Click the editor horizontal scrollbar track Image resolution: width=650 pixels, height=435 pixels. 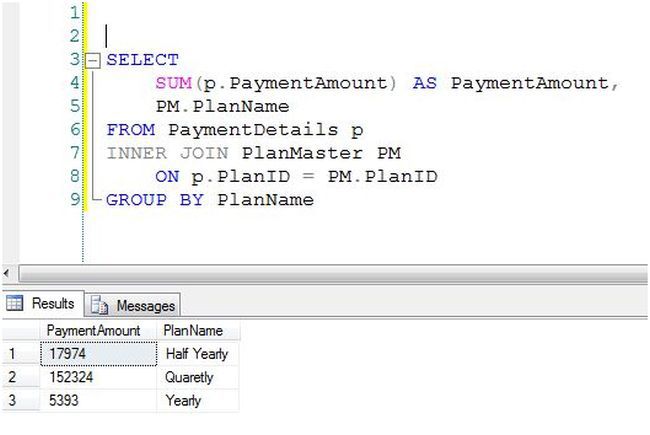pos(333,274)
